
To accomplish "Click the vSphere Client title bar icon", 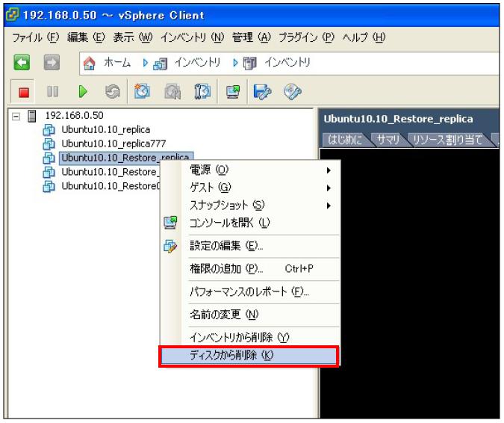I will coord(12,14).
